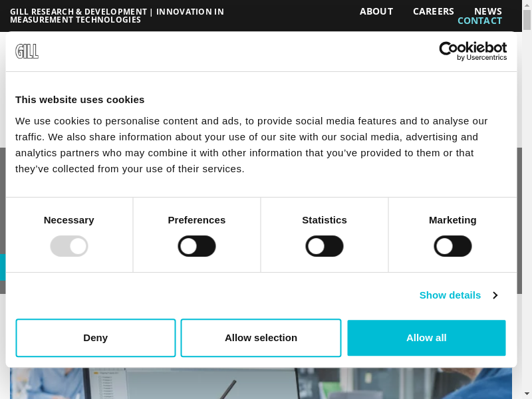The width and height of the screenshot is (532, 399).
Task: Go to the Careers page
Action: point(434,11)
